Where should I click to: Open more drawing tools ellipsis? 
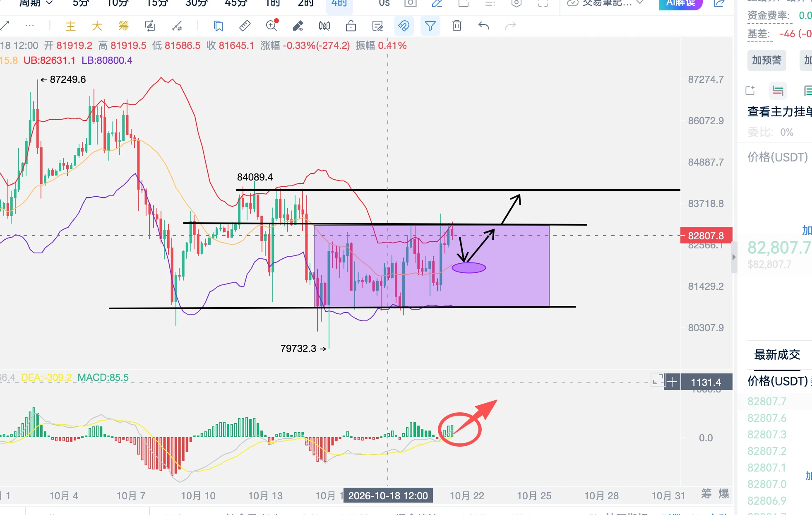(30, 26)
